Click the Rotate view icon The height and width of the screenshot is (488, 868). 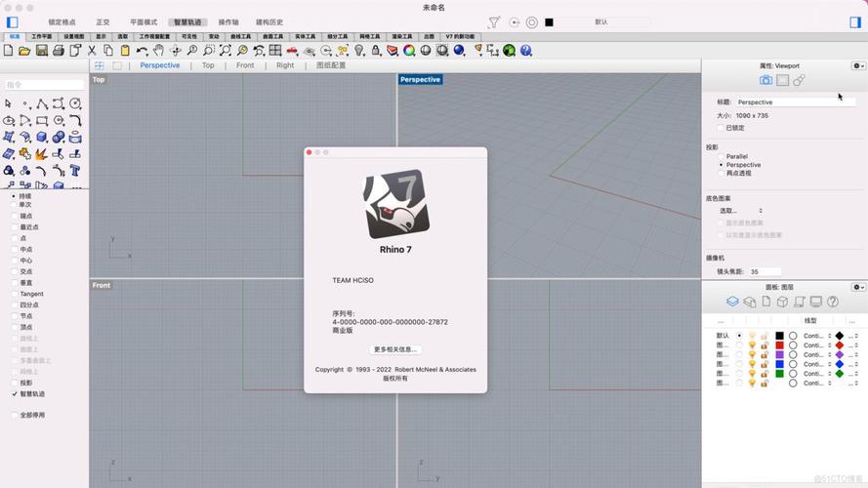[x=176, y=51]
